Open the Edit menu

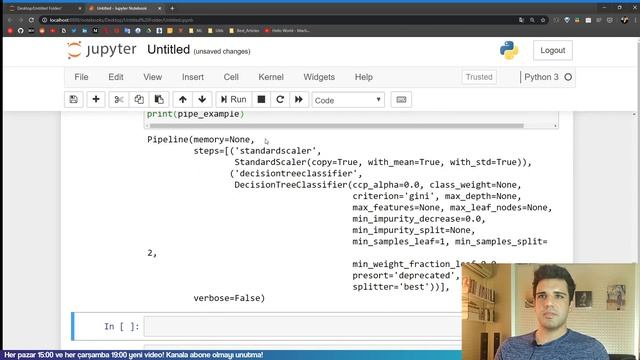(116, 77)
